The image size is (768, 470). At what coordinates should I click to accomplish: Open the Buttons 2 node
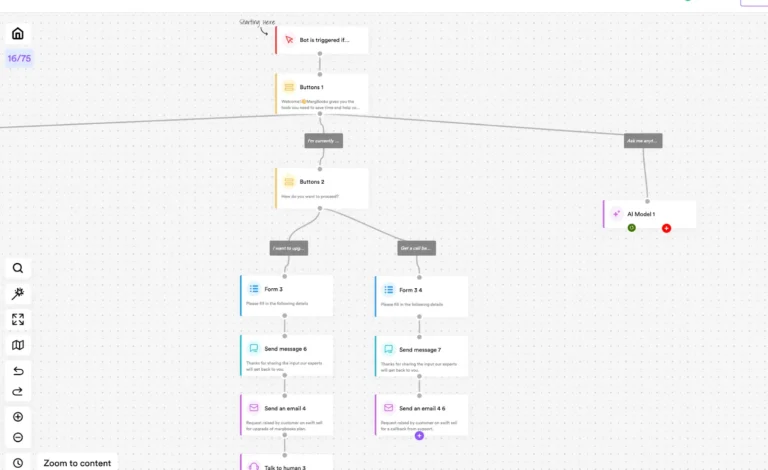322,187
